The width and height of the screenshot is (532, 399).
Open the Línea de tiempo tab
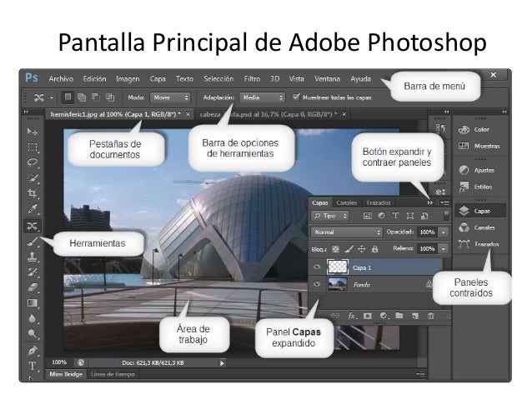pos(113,374)
